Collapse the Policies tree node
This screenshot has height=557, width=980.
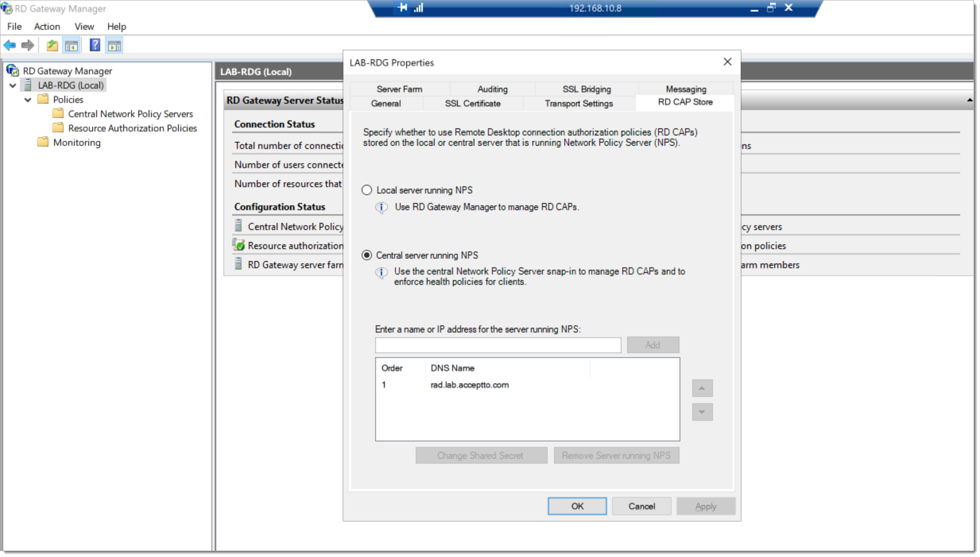click(x=28, y=100)
